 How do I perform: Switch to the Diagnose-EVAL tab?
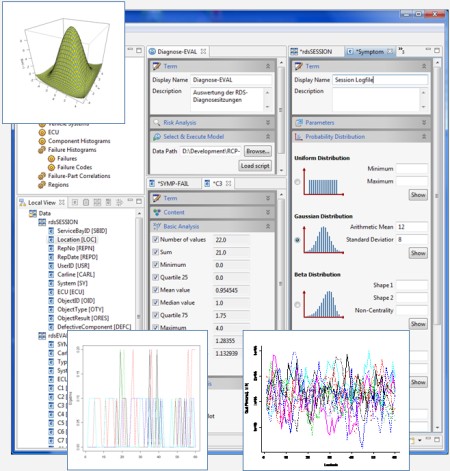(x=178, y=52)
